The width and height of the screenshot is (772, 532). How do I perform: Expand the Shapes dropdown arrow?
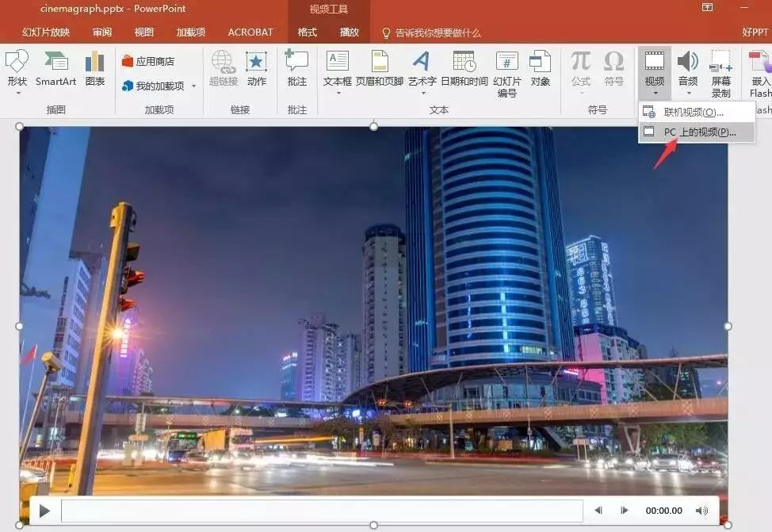pos(18,93)
